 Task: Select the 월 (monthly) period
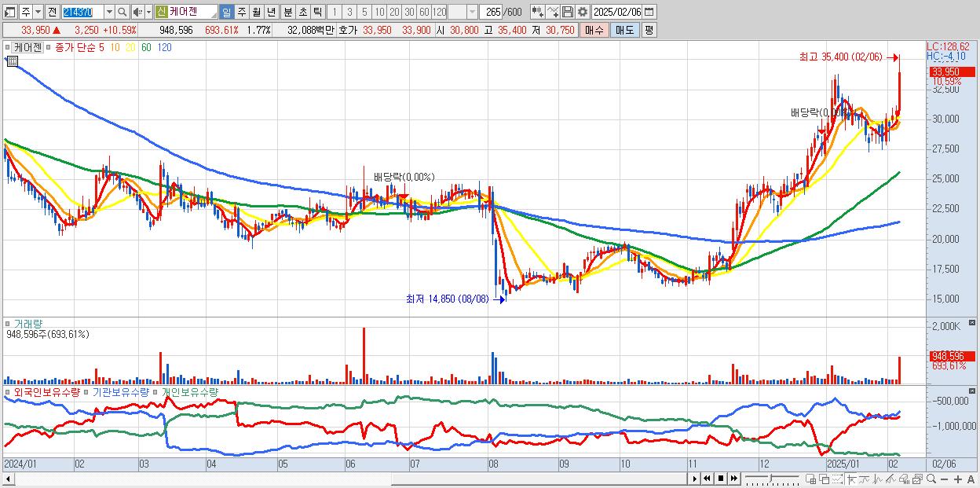(256, 12)
